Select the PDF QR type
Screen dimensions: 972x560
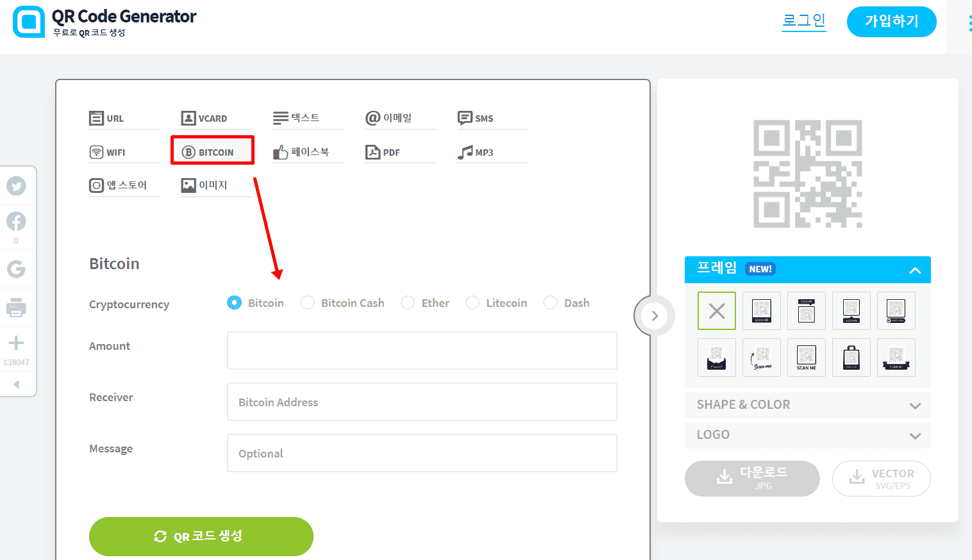tap(400, 152)
